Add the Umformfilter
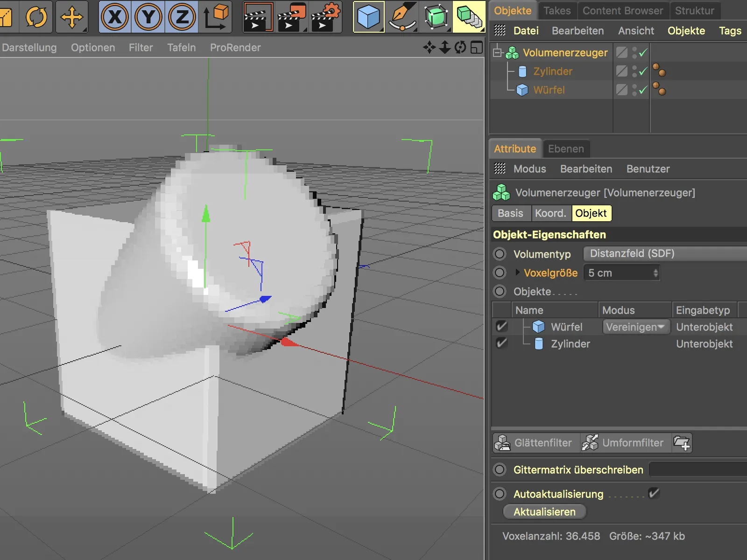747x560 pixels. coord(624,443)
